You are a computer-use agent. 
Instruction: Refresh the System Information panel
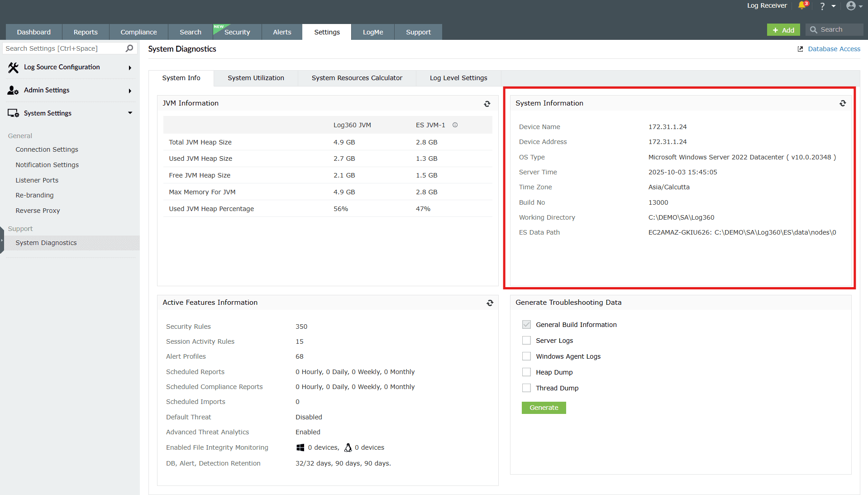(843, 103)
